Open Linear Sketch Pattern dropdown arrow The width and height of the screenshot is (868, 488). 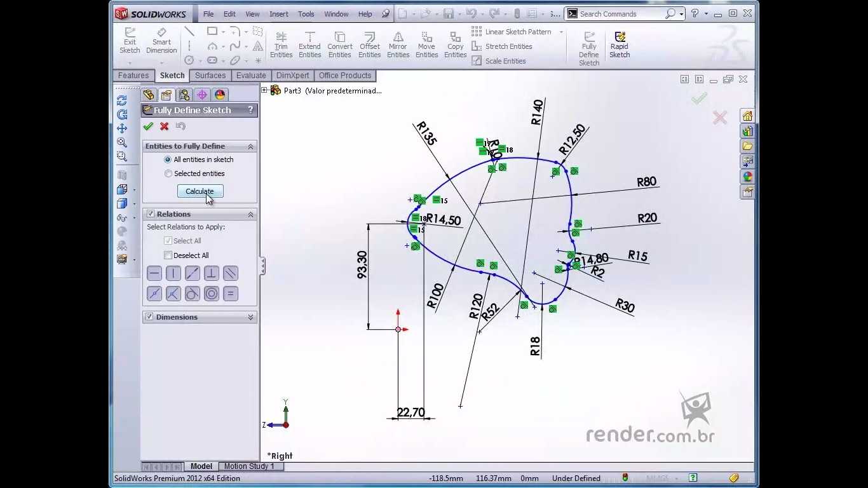coord(561,32)
